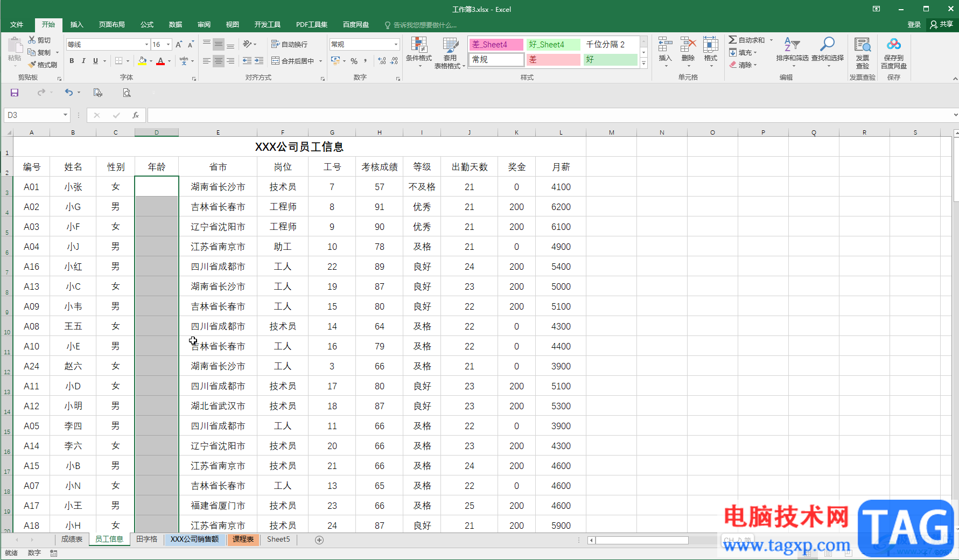959x560 pixels.
Task: Click the Format Painter brush icon
Action: pyautogui.click(x=32, y=65)
